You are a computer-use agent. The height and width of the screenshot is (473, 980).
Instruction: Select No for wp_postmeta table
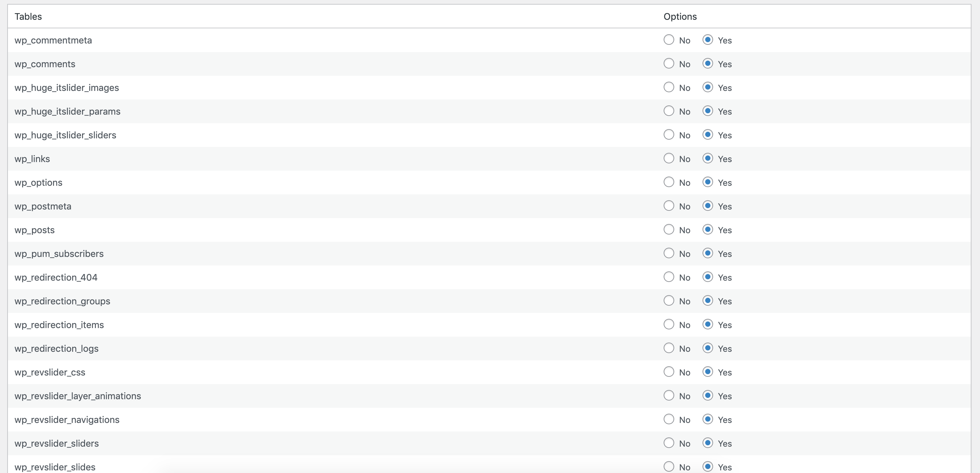[668, 206]
